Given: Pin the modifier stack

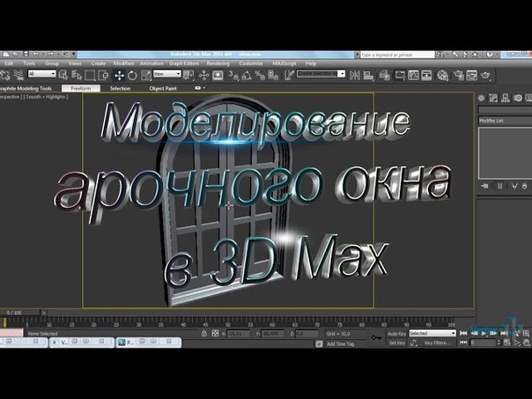Looking at the screenshot, I should pyautogui.click(x=484, y=186).
